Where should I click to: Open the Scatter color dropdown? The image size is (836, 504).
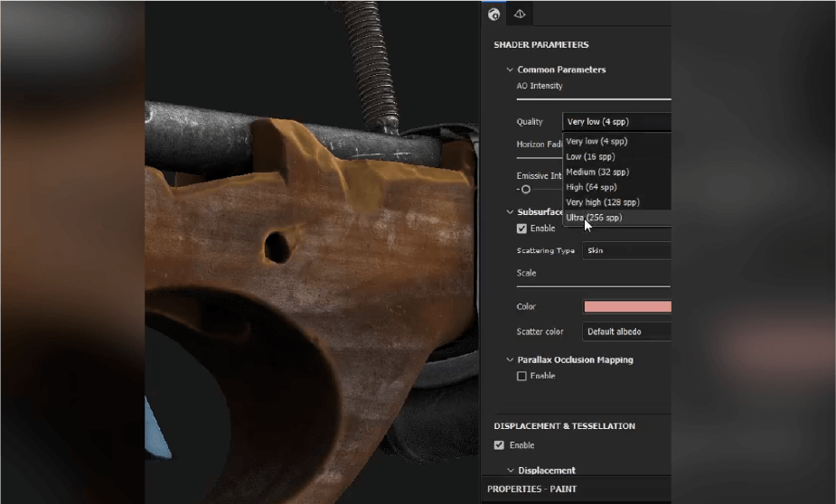[626, 331]
